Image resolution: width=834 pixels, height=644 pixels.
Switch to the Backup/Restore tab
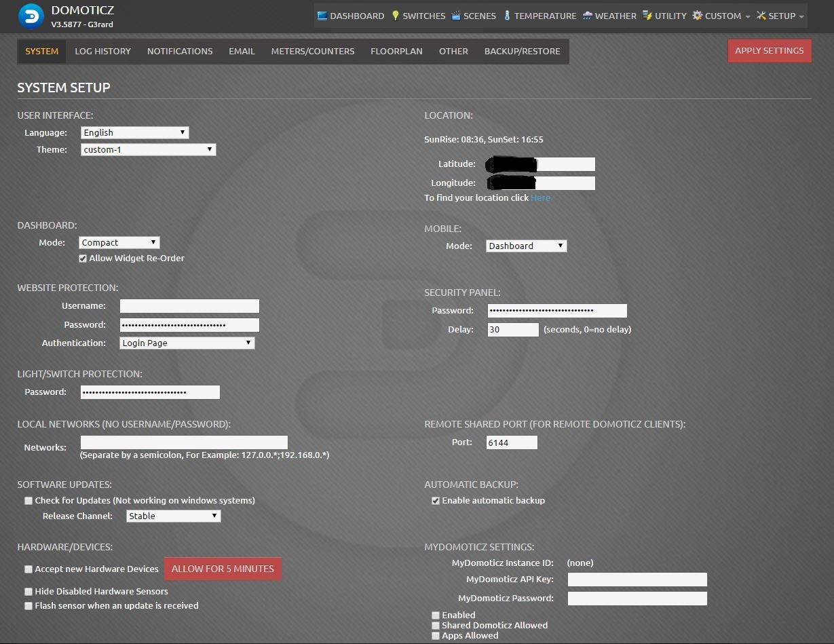pos(523,51)
